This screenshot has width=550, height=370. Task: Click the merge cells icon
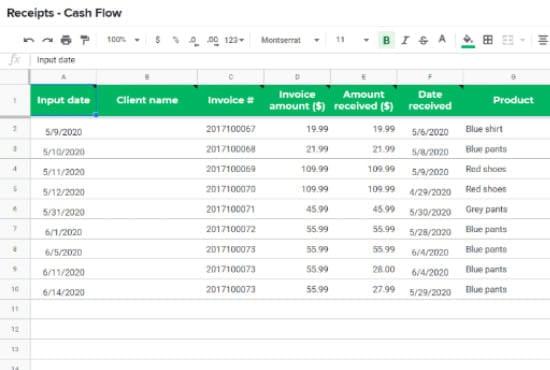(508, 40)
